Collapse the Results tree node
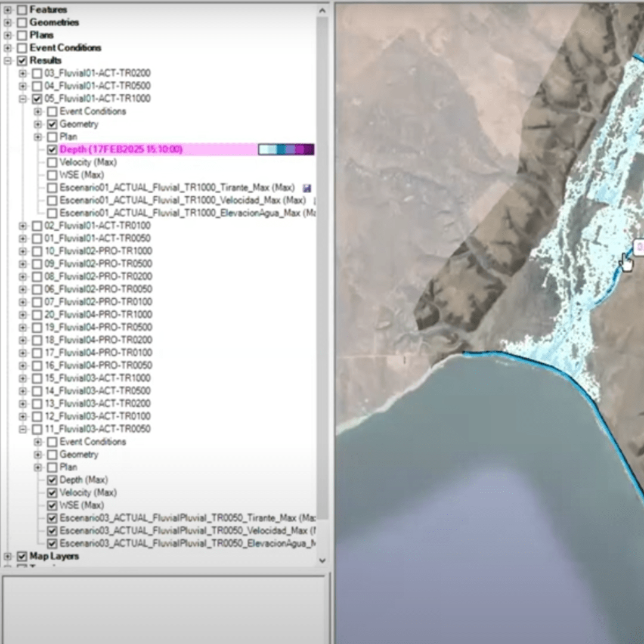This screenshot has width=644, height=644. [8, 61]
